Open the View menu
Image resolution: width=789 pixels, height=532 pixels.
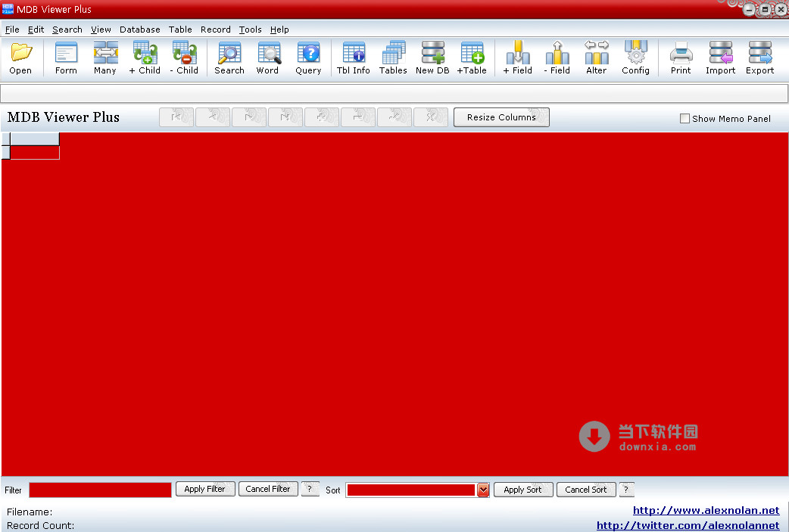[101, 30]
